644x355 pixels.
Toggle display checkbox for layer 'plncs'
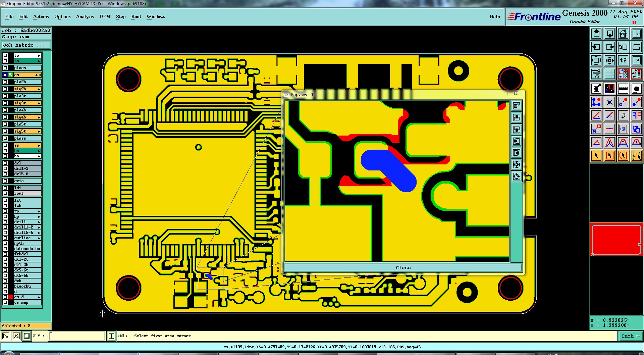tap(5, 68)
